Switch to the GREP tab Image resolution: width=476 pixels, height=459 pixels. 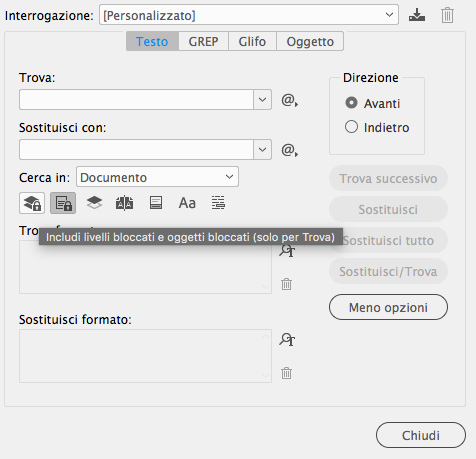[x=203, y=41]
